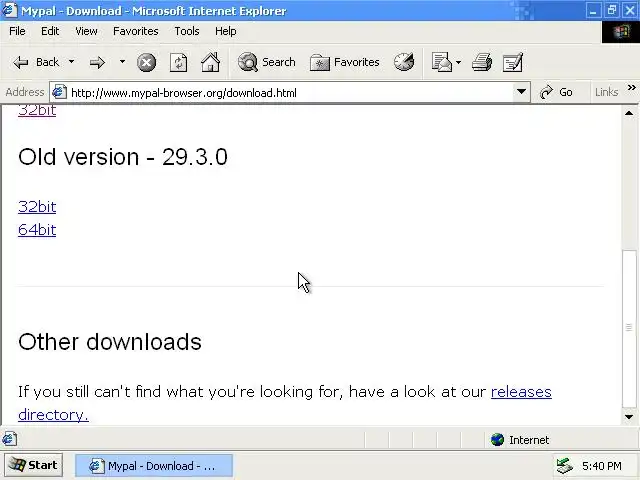
Task: Open the Edit menu
Action: [50, 31]
